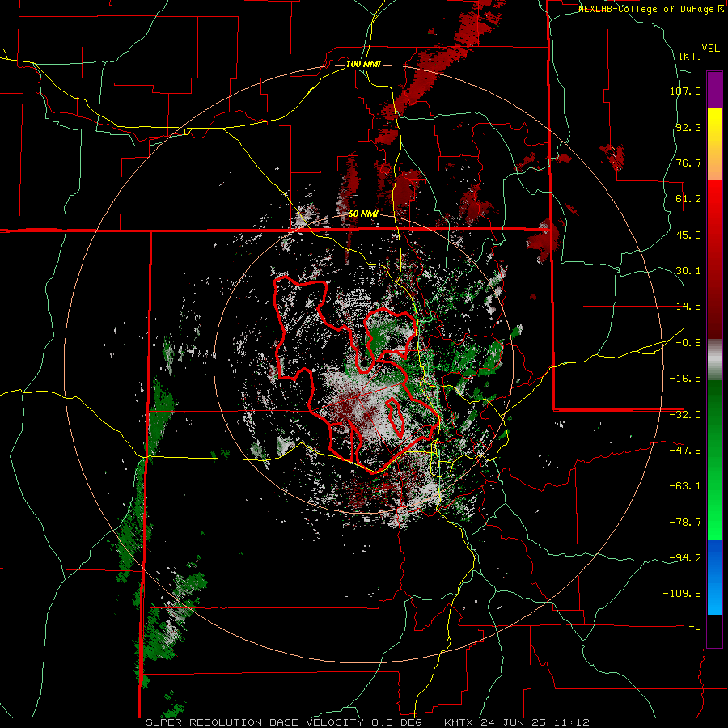728x728 pixels.
Task: Click the -47.6 value on velocity scale
Action: (x=685, y=451)
